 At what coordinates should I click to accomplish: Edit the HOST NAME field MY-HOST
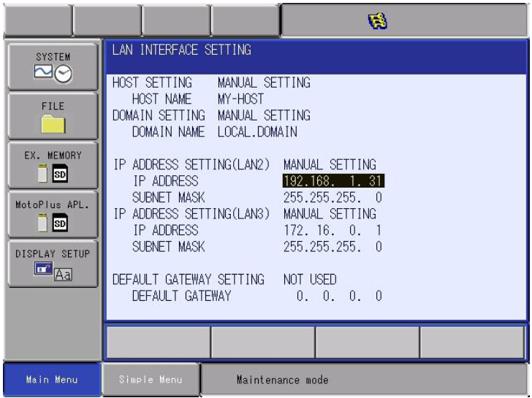click(240, 99)
